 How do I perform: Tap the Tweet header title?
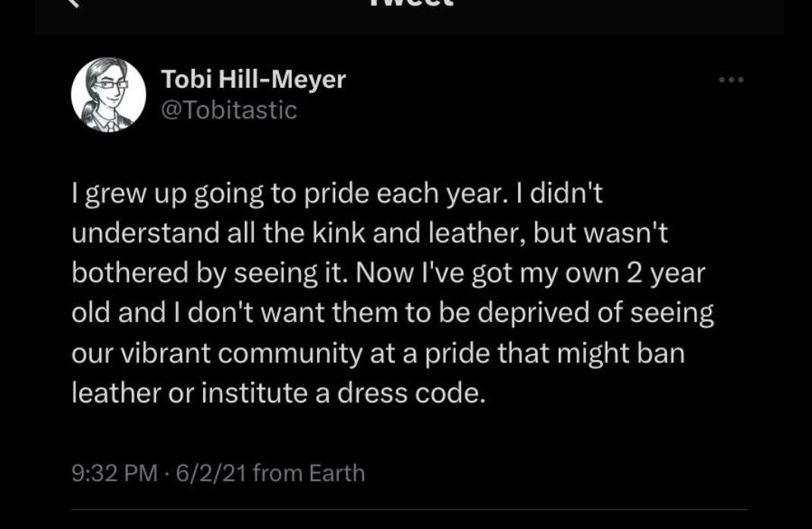tap(411, 3)
